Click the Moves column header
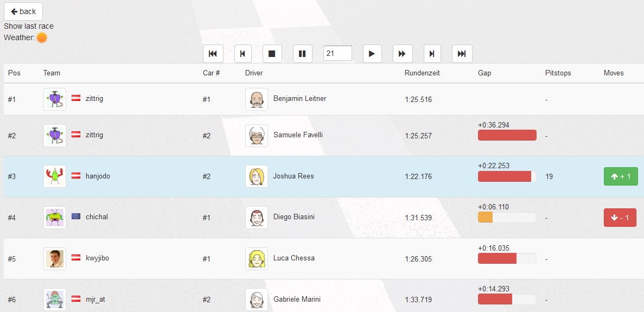 (614, 73)
